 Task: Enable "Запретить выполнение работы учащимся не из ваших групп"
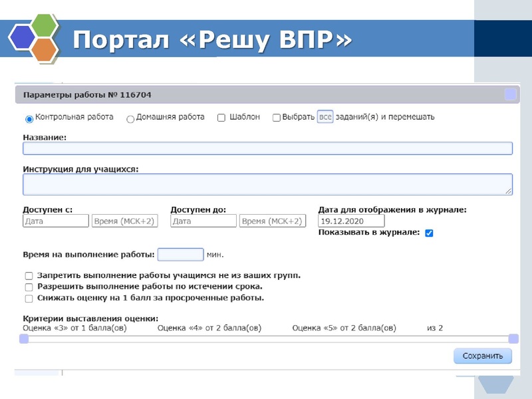point(27,273)
